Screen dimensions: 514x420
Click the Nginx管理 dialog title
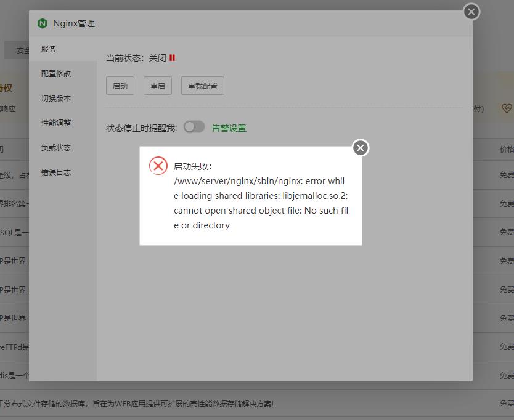click(74, 23)
